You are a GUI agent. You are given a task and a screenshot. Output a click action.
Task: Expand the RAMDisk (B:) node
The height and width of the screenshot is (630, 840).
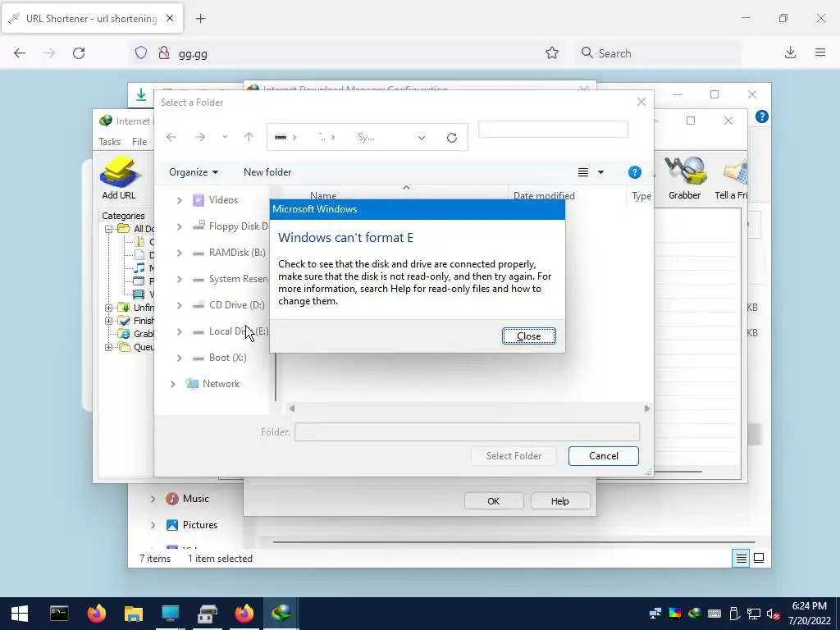click(x=180, y=253)
